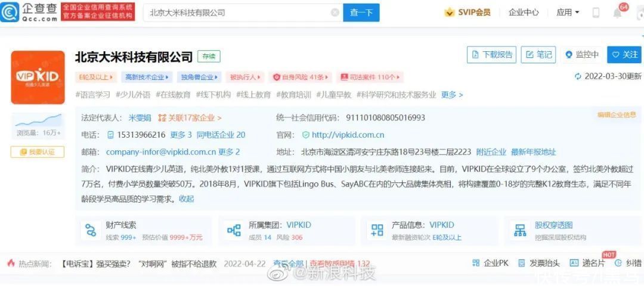Screen dimensions: 644x288
Task: Expand 司法案件 110个 tag
Action: (x=370, y=77)
